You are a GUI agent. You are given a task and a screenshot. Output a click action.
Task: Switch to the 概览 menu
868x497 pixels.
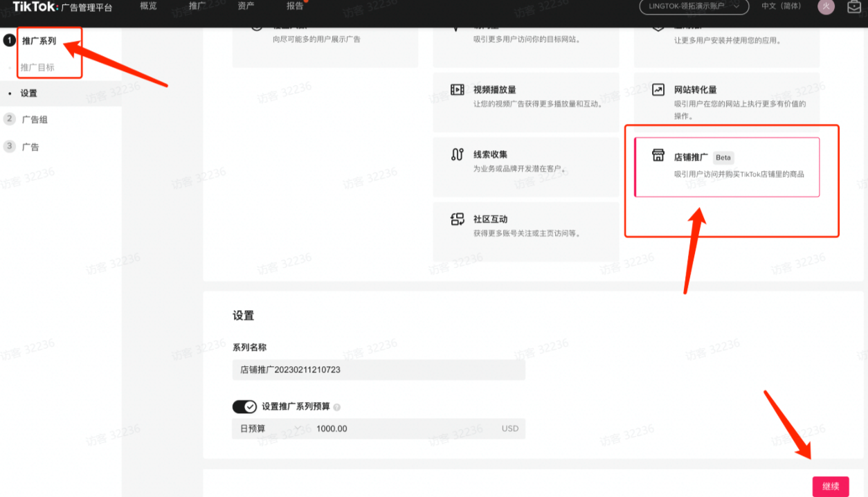pyautogui.click(x=147, y=8)
